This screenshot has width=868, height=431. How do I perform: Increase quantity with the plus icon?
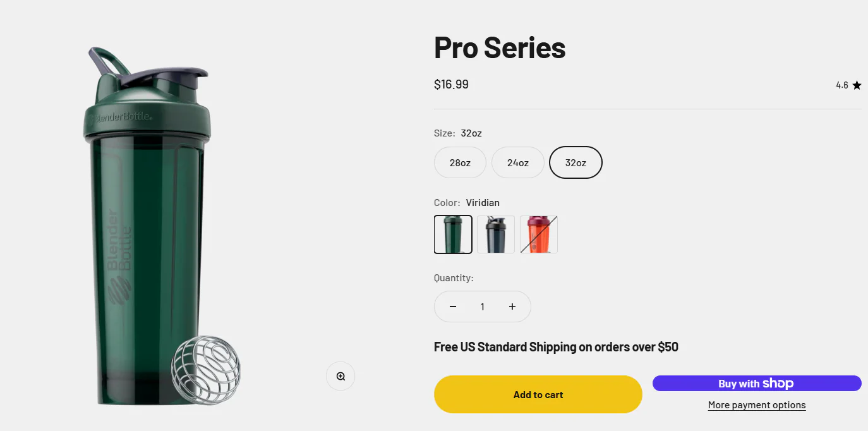pos(512,307)
